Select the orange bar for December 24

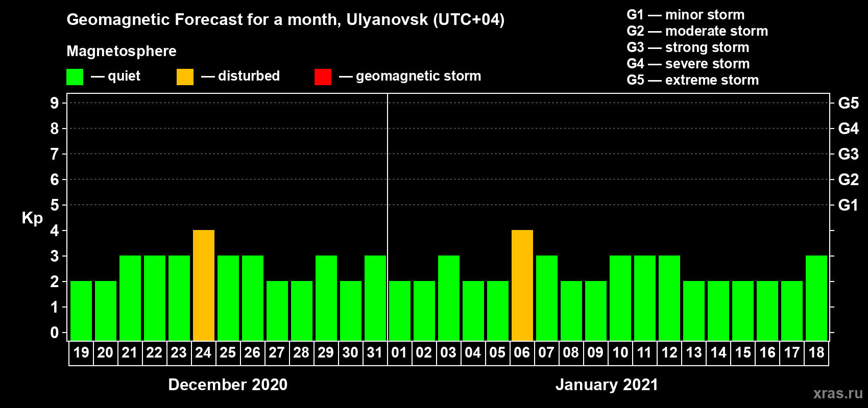(x=204, y=286)
